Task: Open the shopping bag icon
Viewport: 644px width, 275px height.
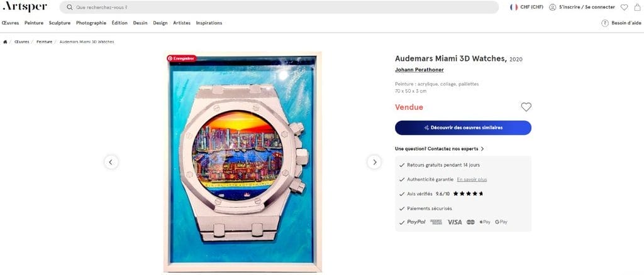Action: point(637,7)
